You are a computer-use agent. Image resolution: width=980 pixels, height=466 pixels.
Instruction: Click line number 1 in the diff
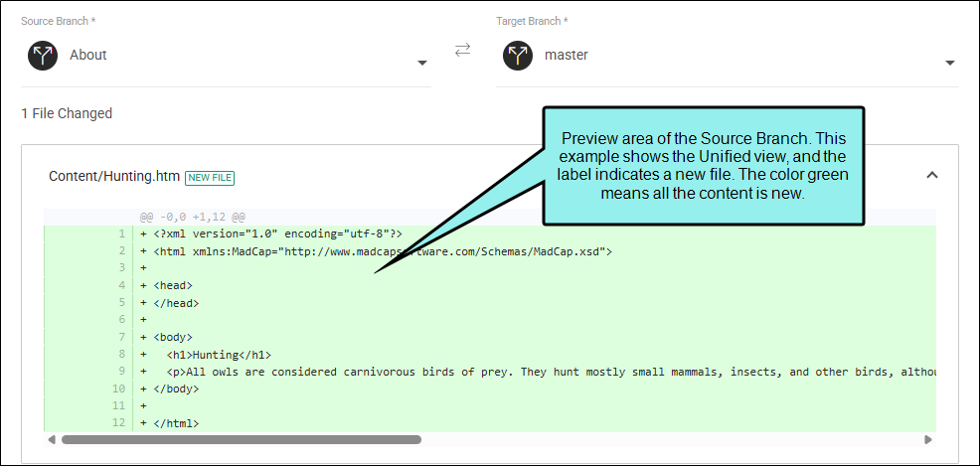tap(121, 234)
